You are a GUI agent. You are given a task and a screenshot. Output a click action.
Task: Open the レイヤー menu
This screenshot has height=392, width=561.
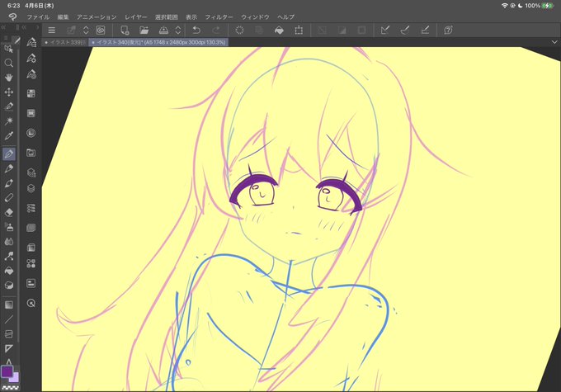pyautogui.click(x=135, y=17)
